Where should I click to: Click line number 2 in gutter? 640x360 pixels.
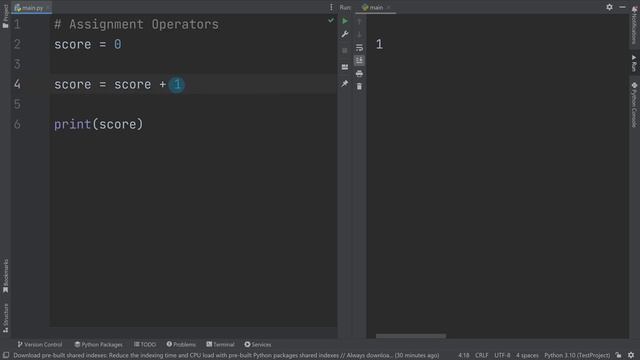17,44
